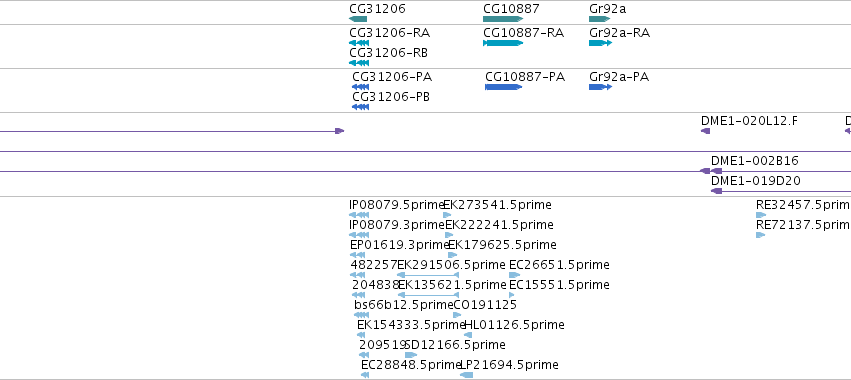Click the purple arrow glyph under DME1-020L12.F

coord(706,131)
